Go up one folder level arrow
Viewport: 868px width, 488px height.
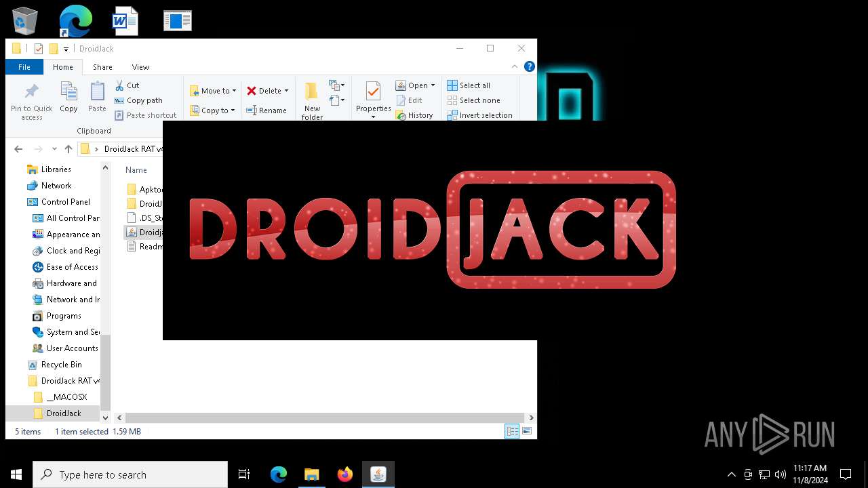tap(68, 149)
